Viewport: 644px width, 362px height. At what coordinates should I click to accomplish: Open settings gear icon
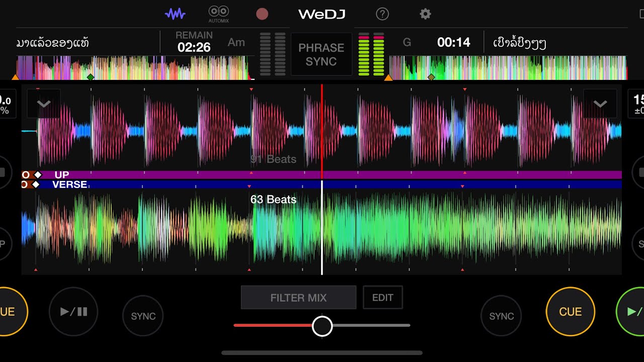(426, 14)
